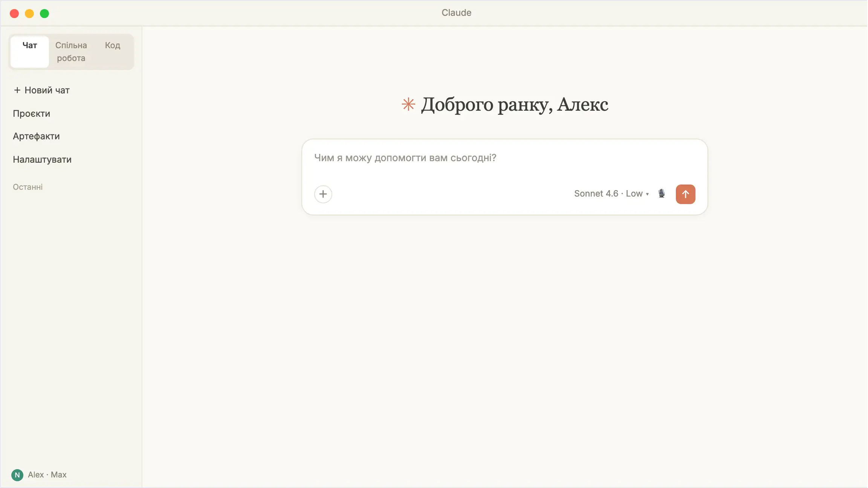
Task: Switch to the Спільна робота tab
Action: coord(71,52)
